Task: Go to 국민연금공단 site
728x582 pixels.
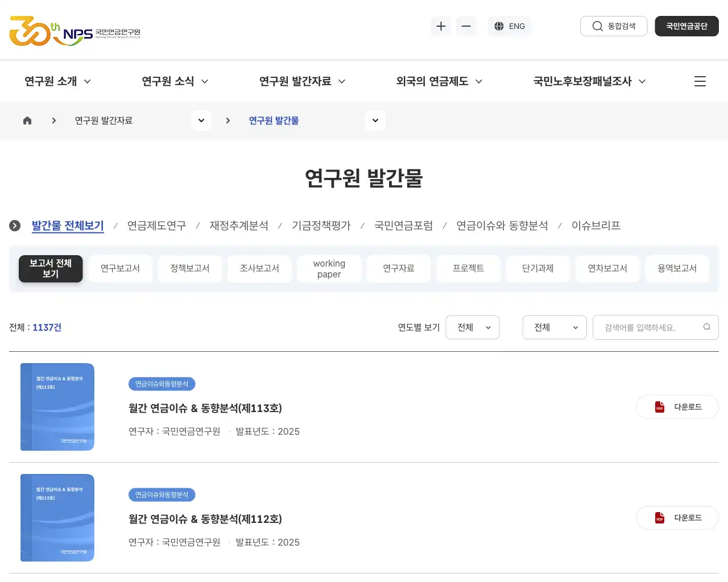Action: (x=686, y=26)
